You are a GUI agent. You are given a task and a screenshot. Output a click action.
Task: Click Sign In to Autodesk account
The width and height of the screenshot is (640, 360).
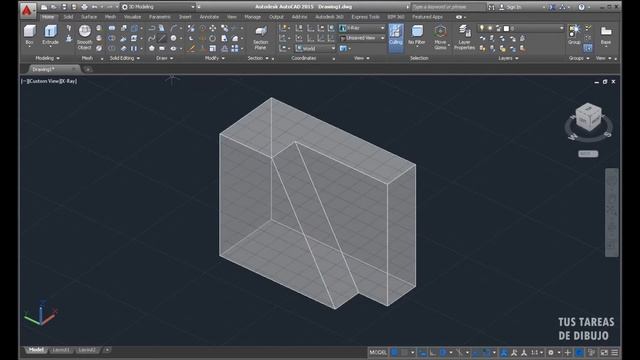coord(510,7)
